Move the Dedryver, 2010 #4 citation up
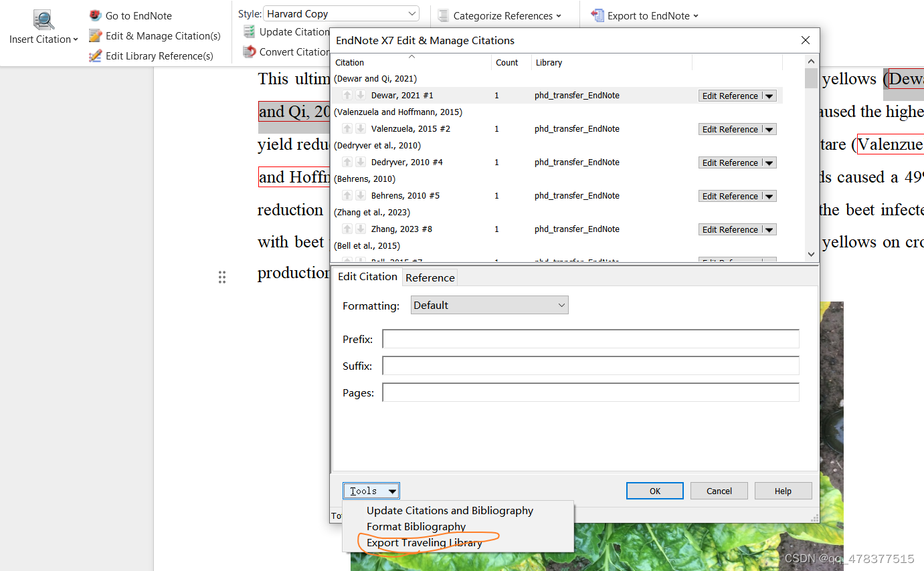 click(347, 162)
